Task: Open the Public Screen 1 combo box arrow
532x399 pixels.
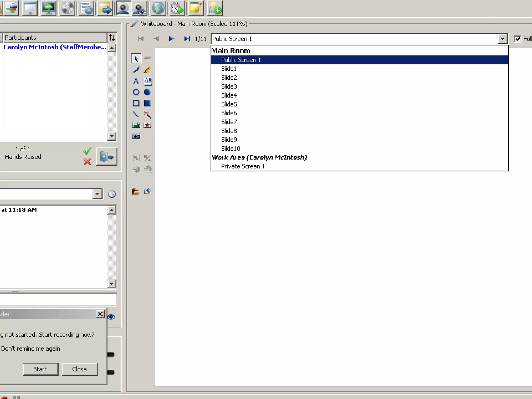Action: pyautogui.click(x=502, y=39)
